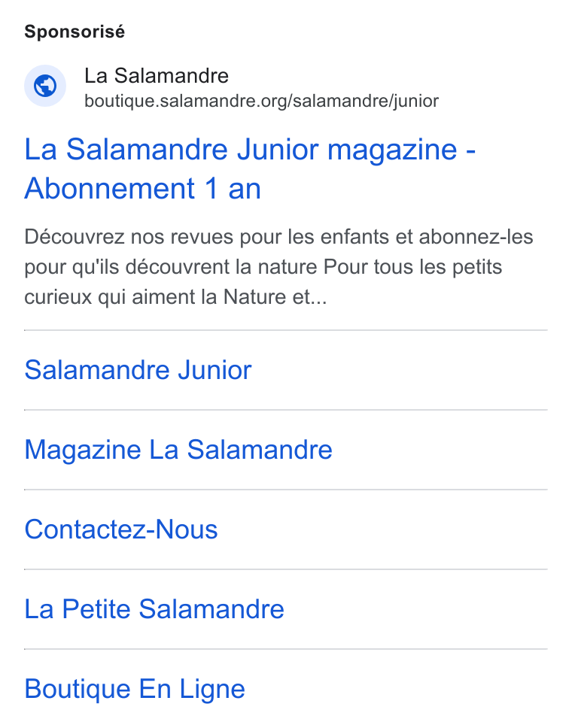The image size is (572, 728).
Task: Click the salamandre/junior path in the URL
Action: click(366, 101)
